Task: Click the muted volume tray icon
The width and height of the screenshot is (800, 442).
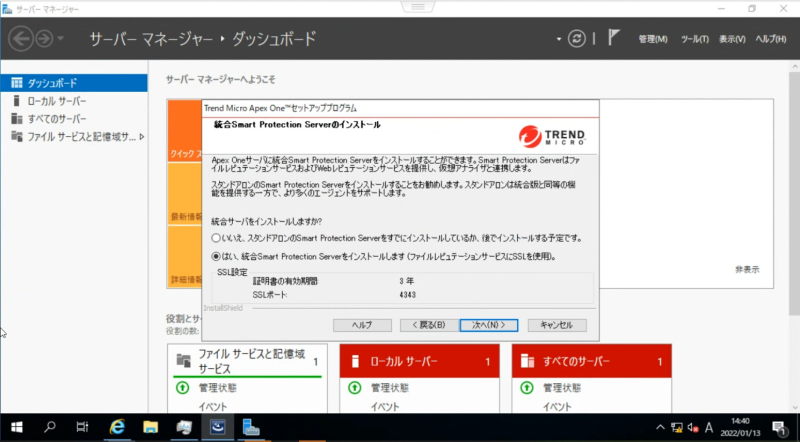Action: click(x=693, y=428)
